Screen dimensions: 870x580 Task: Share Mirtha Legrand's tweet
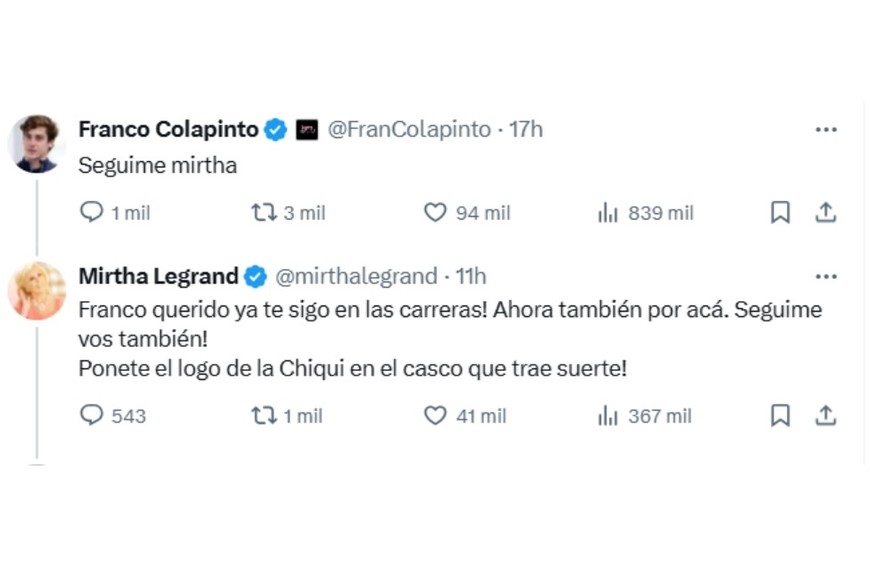pos(825,415)
